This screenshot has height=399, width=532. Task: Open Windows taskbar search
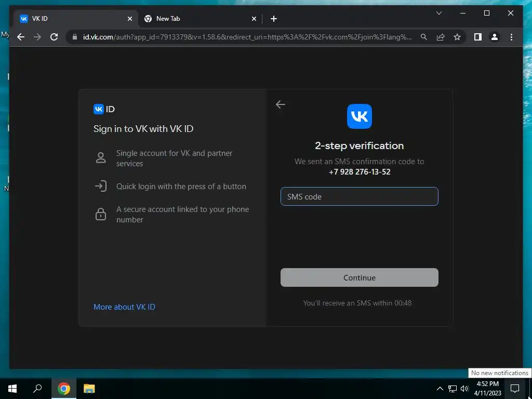(x=37, y=388)
